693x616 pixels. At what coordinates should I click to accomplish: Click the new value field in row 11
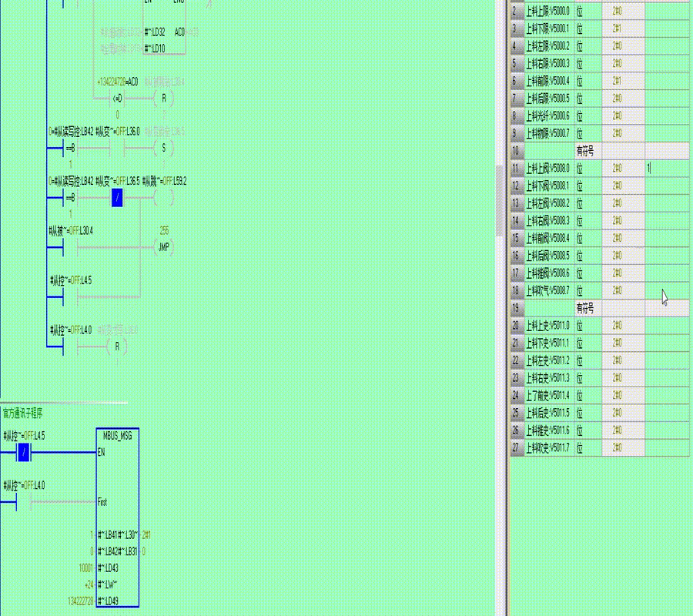click(x=667, y=169)
